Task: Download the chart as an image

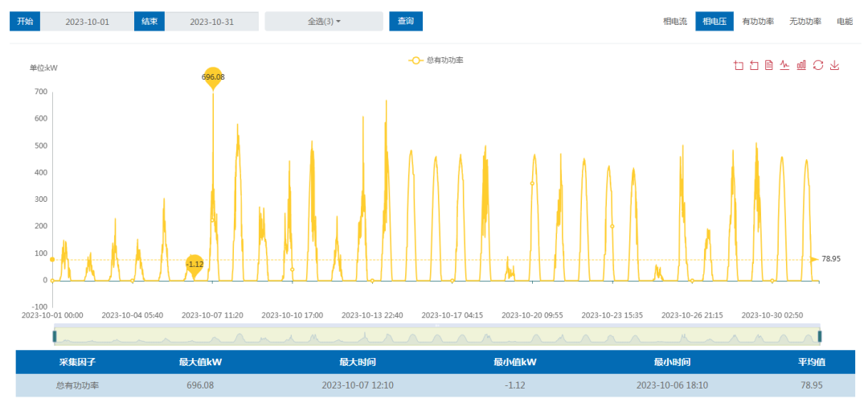Action: 835,65
